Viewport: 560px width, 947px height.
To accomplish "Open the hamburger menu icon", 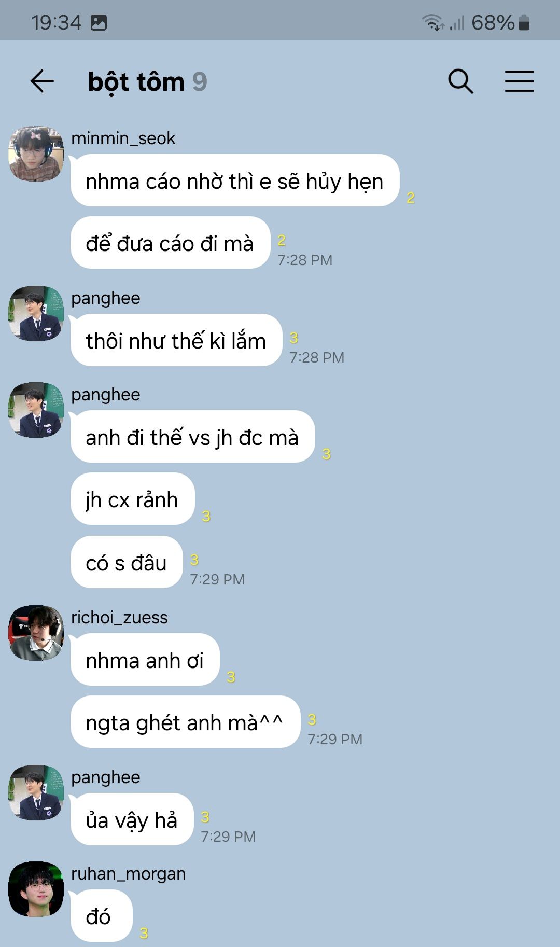I will [x=519, y=81].
